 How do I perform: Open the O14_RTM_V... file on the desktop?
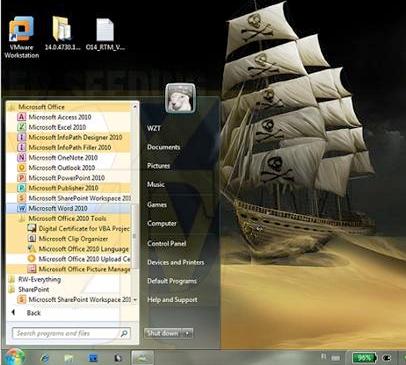pyautogui.click(x=105, y=33)
